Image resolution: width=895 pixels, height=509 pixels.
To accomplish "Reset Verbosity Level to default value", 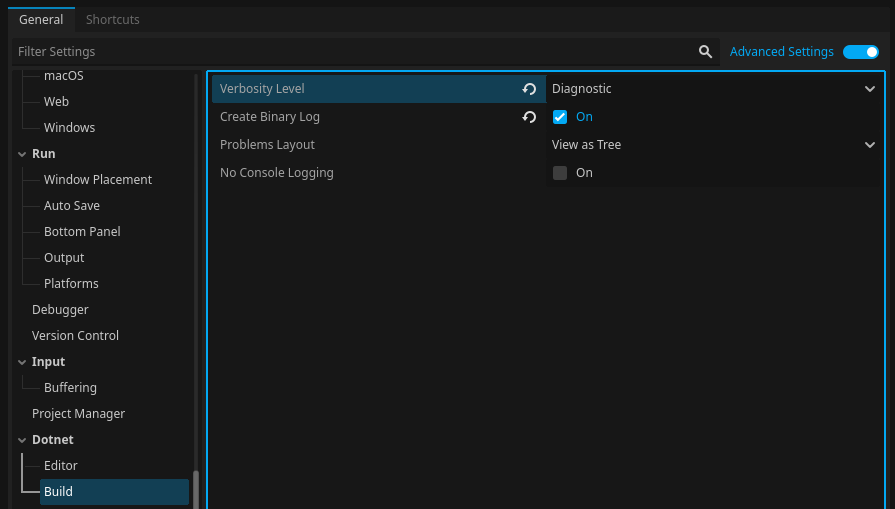I will pos(529,89).
